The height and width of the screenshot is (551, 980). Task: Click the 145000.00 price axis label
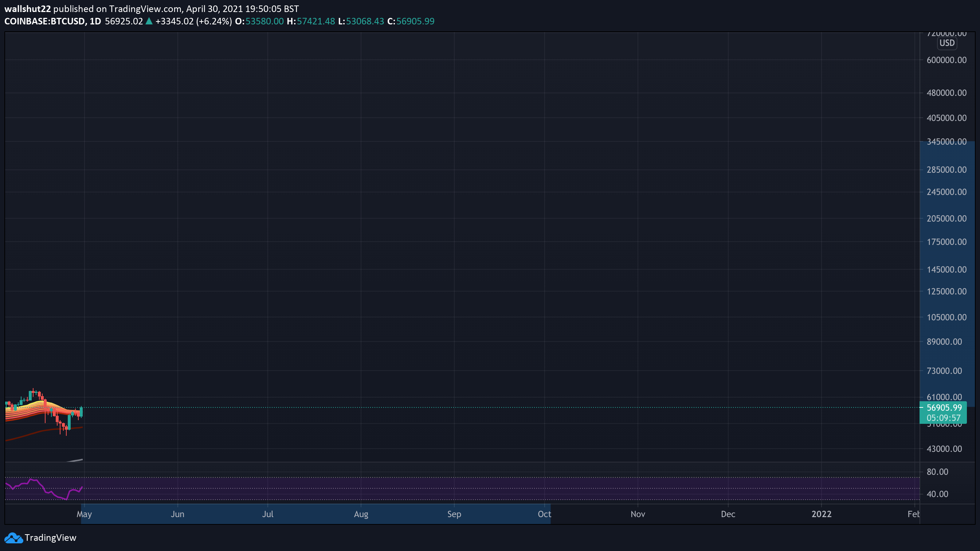(946, 269)
